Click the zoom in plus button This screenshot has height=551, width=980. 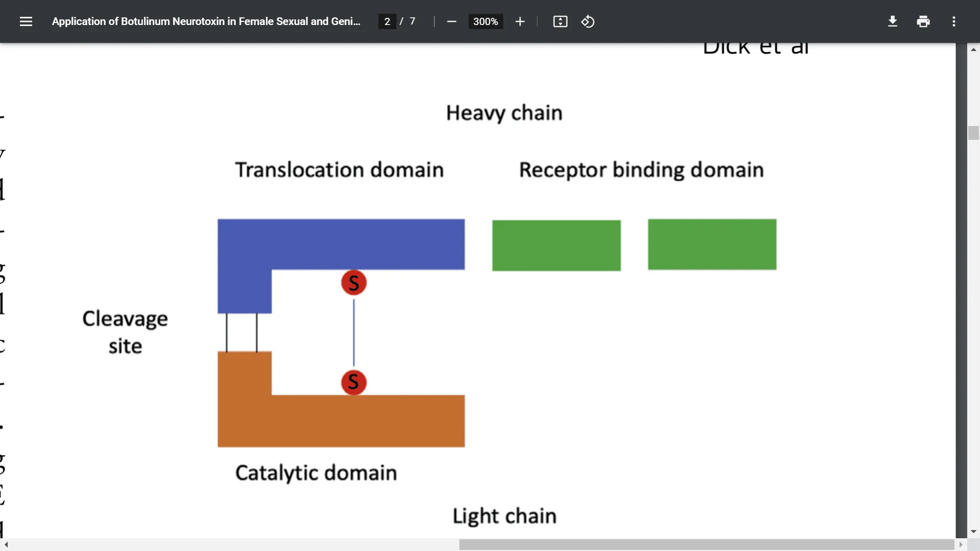[x=520, y=21]
